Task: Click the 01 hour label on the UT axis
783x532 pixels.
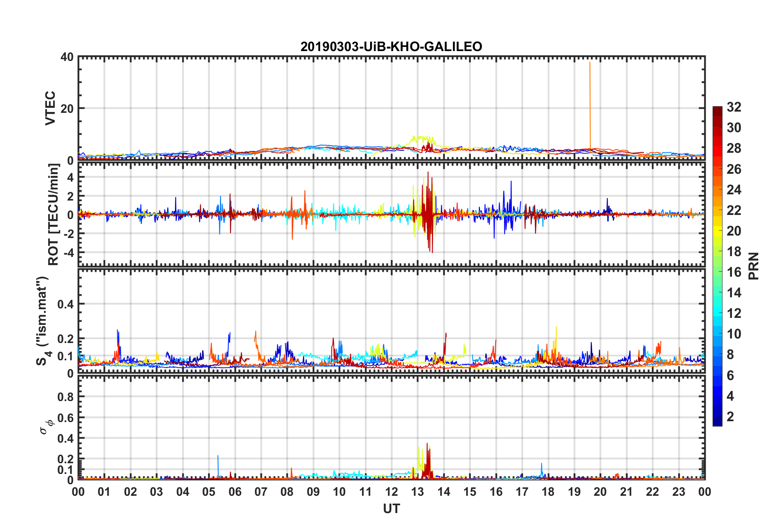Action: point(104,492)
